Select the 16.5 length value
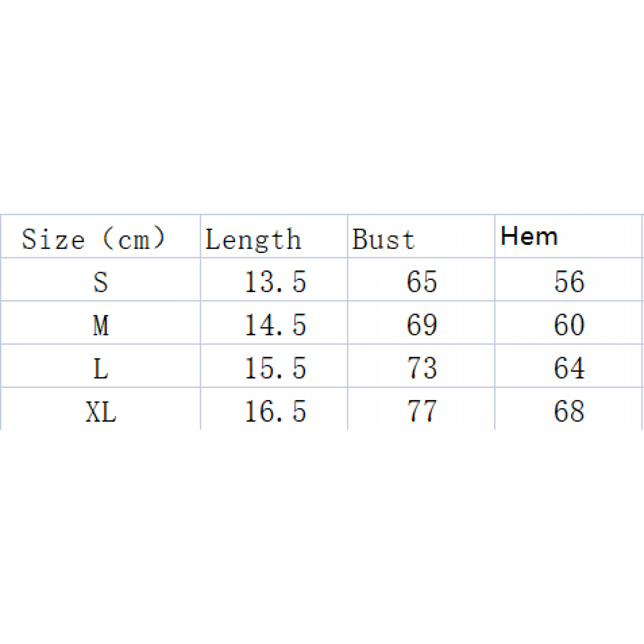The height and width of the screenshot is (644, 644). click(275, 412)
